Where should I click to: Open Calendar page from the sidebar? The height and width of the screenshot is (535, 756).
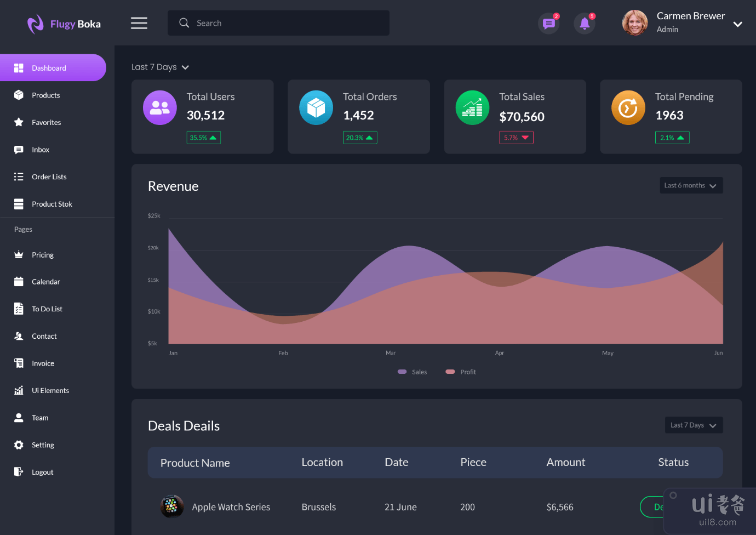(46, 282)
